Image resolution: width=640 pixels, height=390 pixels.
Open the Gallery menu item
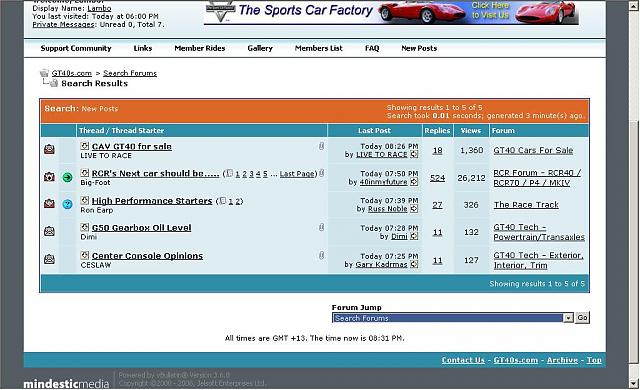coord(260,48)
